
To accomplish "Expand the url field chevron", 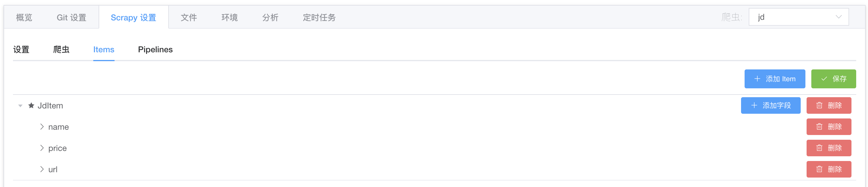I will 42,169.
